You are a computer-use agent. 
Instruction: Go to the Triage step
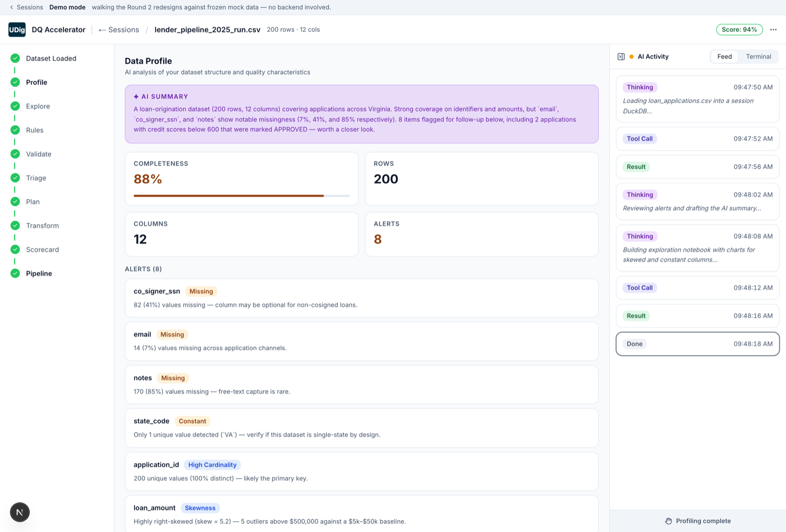point(36,178)
